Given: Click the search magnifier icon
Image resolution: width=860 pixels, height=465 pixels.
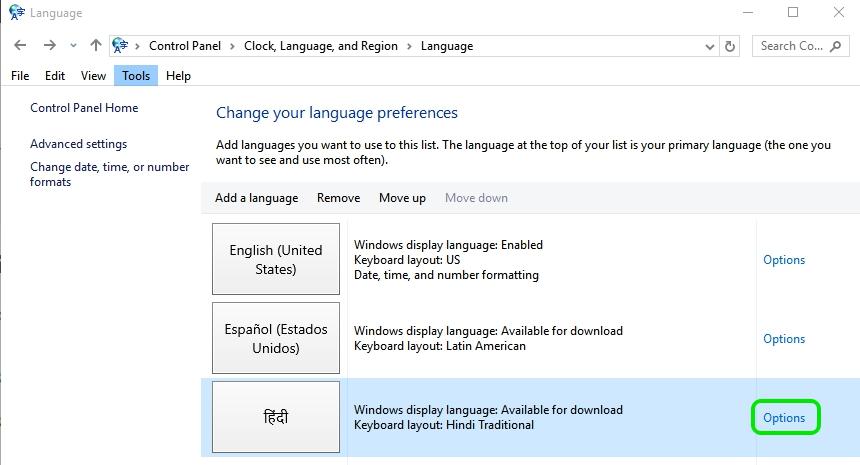Looking at the screenshot, I should 835,47.
